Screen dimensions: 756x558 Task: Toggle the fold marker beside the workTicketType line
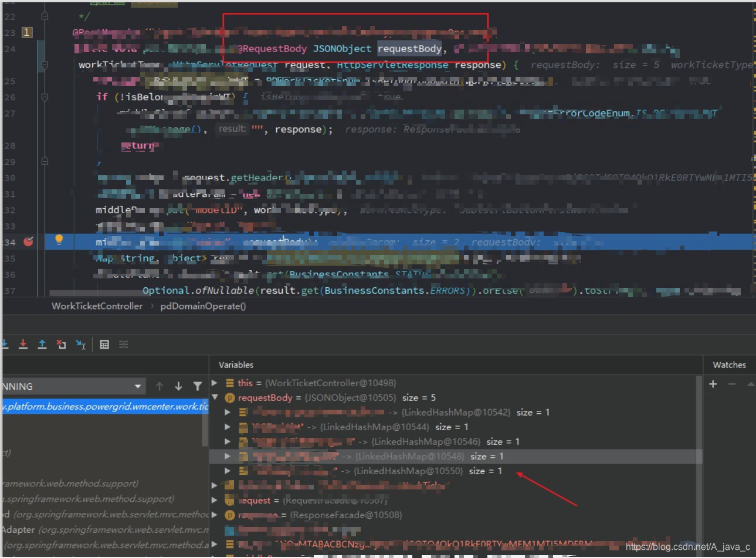pyautogui.click(x=45, y=66)
